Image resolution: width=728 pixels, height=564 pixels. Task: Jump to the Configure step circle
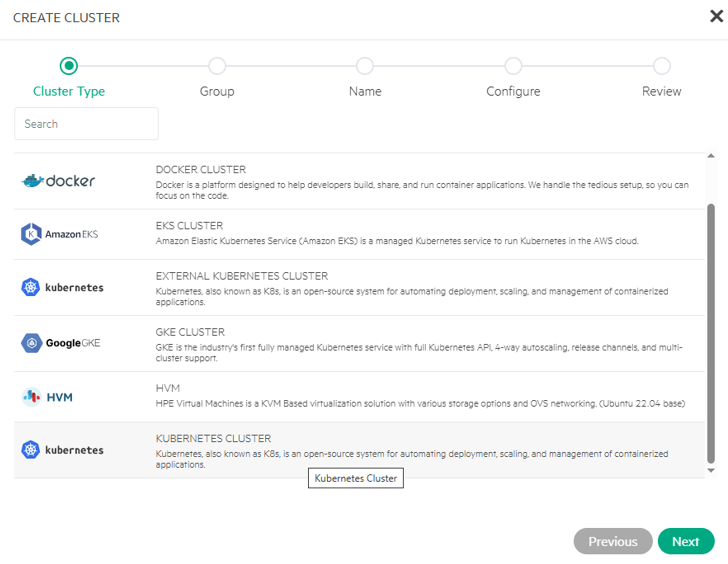[x=513, y=66]
